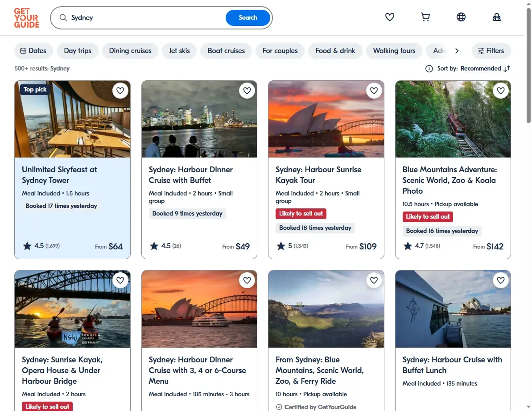Click the Top pick badge
532x411 pixels.
click(35, 90)
